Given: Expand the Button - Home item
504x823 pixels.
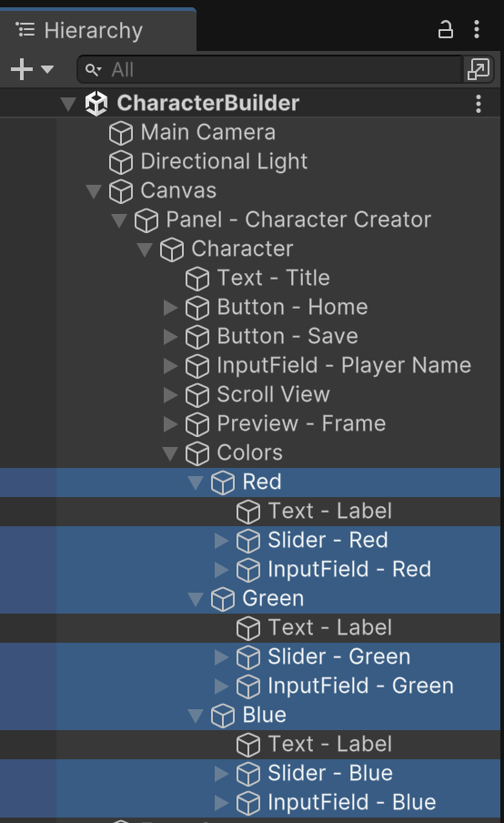Looking at the screenshot, I should (170, 308).
